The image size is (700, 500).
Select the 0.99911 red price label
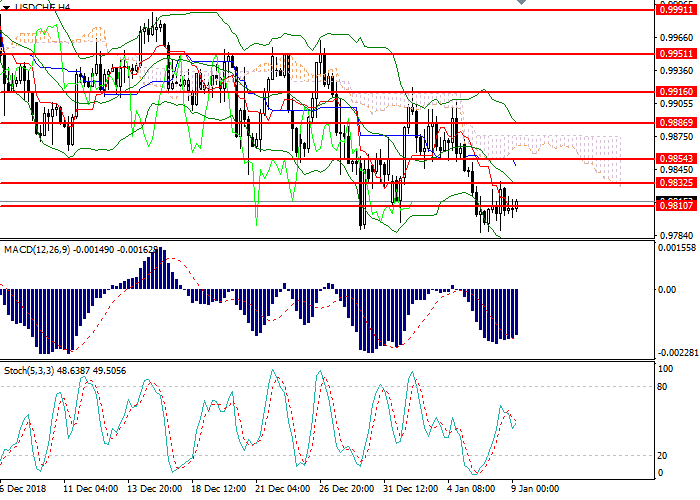[675, 10]
